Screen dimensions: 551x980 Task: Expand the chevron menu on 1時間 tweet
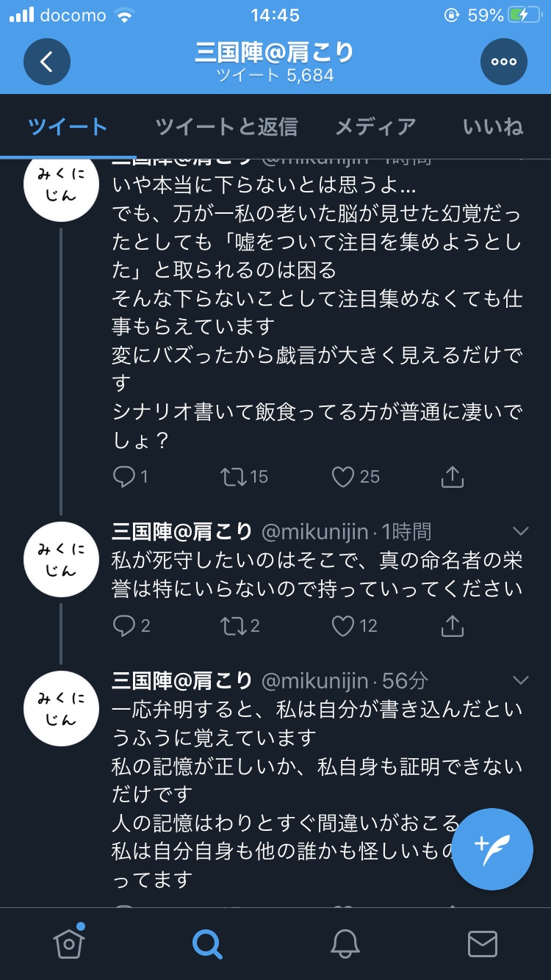[520, 531]
